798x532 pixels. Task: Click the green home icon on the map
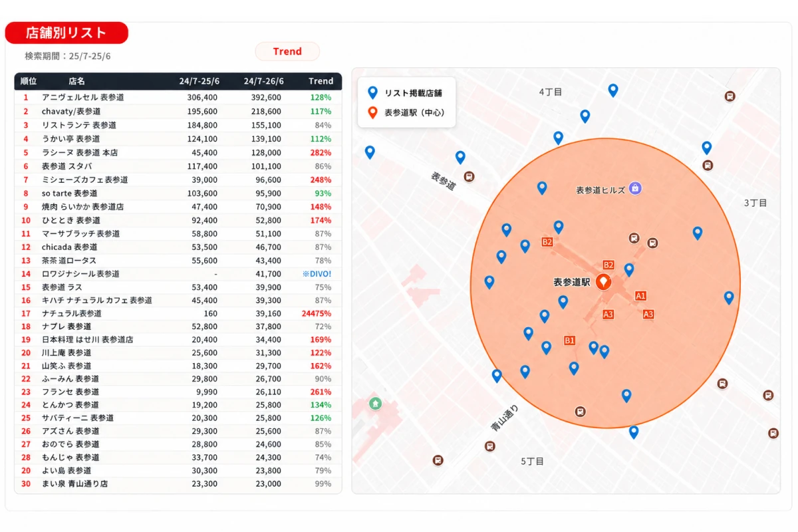point(375,403)
